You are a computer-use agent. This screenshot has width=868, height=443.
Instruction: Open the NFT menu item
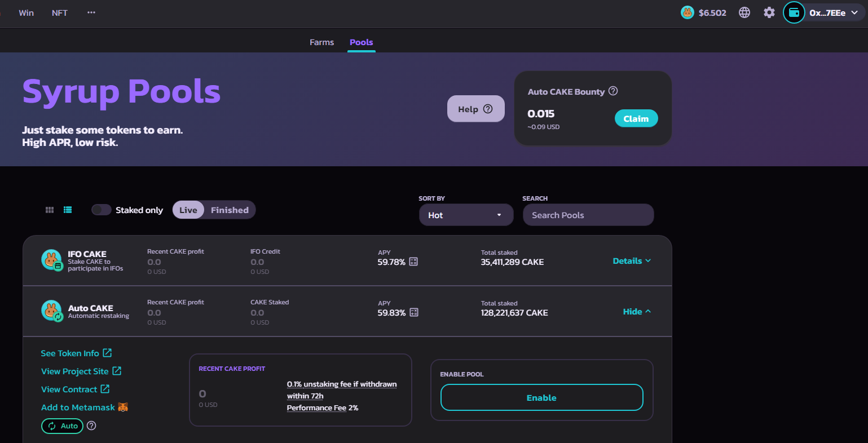click(x=60, y=12)
